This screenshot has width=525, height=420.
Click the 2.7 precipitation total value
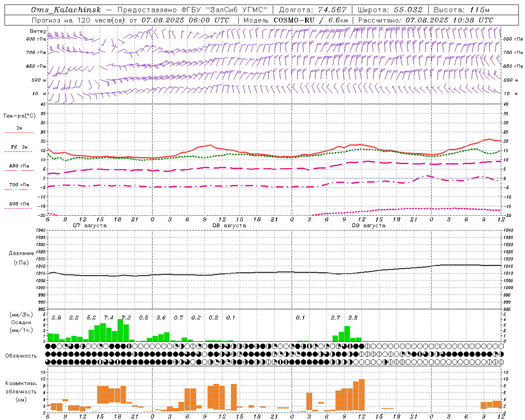click(336, 317)
